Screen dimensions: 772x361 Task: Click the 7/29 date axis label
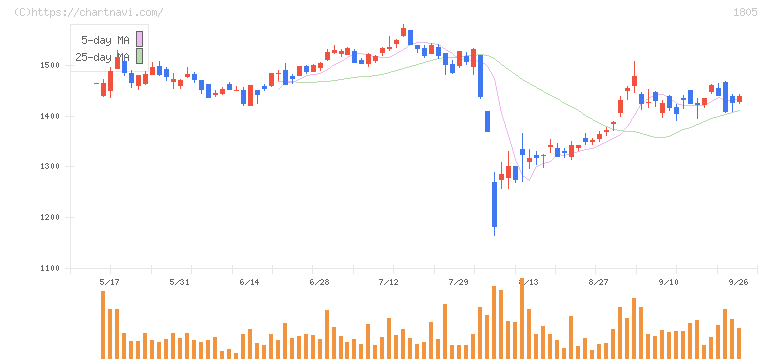(458, 282)
